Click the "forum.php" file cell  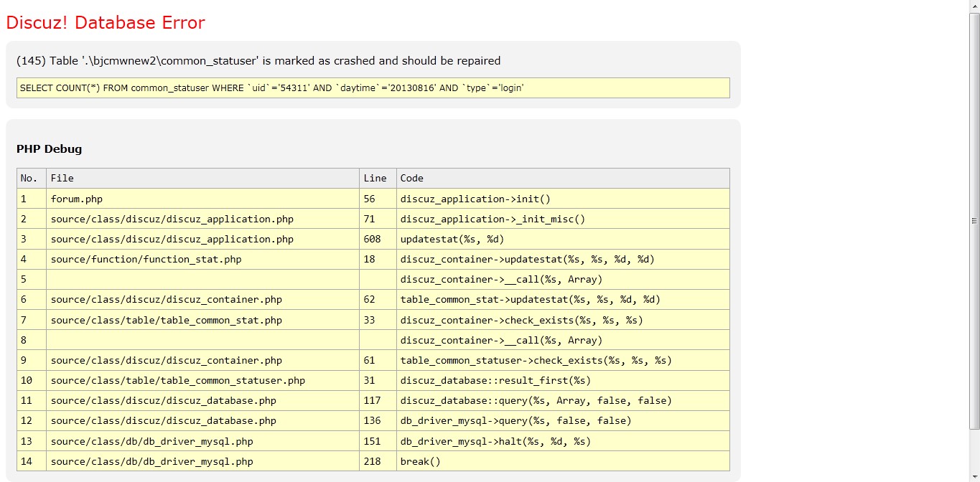(202, 199)
